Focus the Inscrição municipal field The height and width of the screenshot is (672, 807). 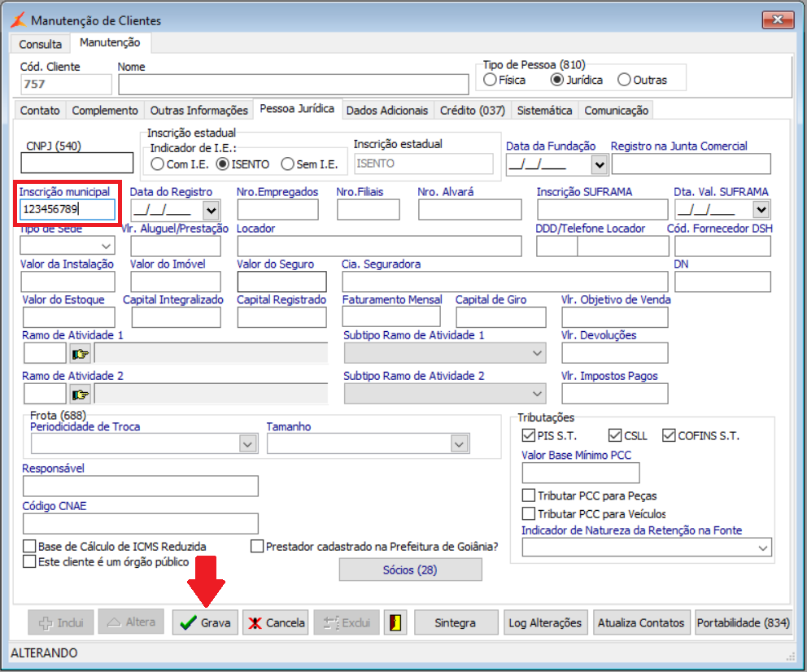(68, 209)
